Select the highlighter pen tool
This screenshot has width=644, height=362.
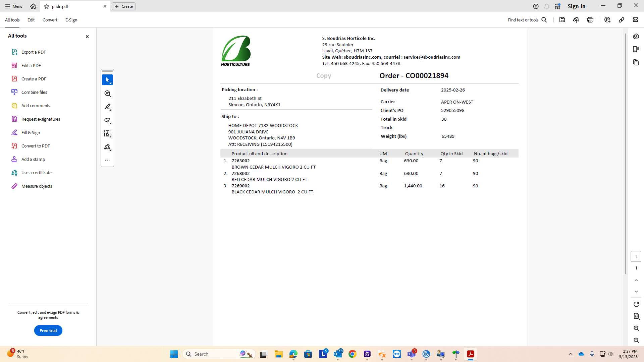tap(107, 107)
